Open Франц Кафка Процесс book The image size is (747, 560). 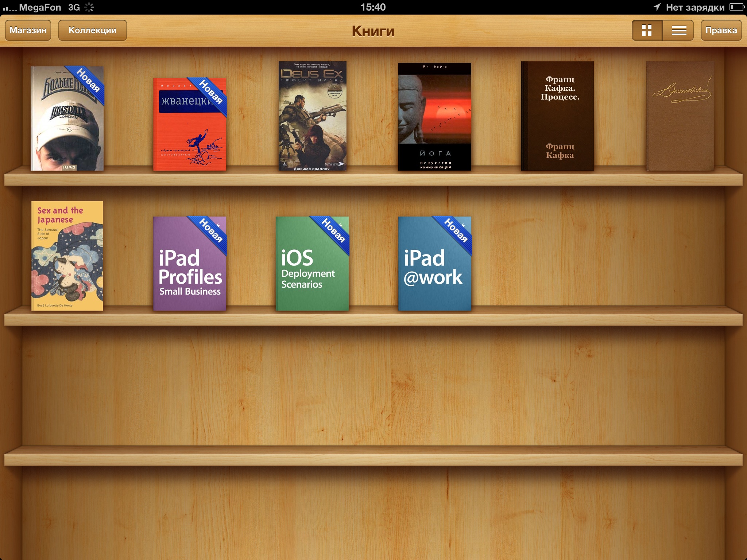point(557,116)
